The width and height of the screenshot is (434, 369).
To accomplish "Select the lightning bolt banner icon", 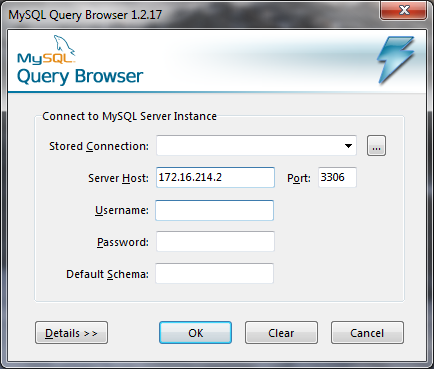I will [396, 60].
